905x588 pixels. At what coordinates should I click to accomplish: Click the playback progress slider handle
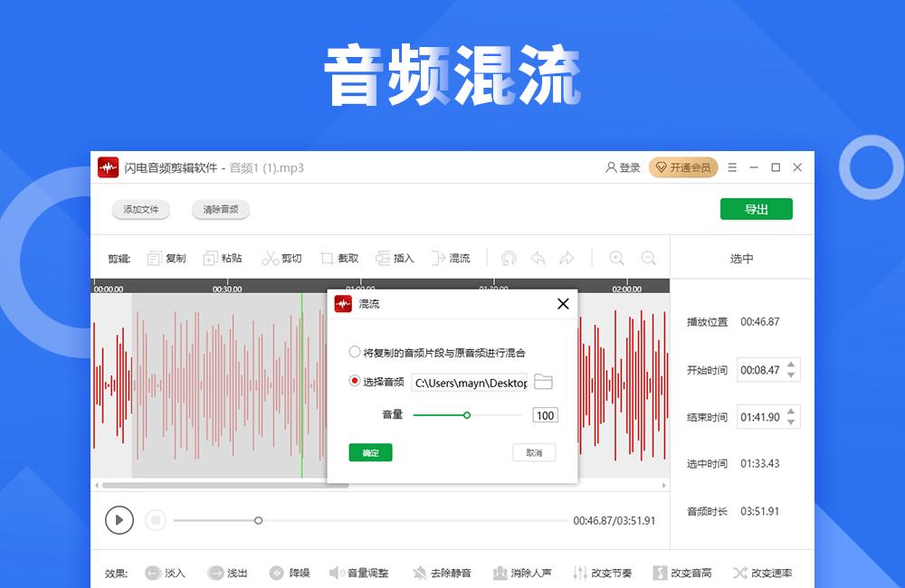(259, 520)
